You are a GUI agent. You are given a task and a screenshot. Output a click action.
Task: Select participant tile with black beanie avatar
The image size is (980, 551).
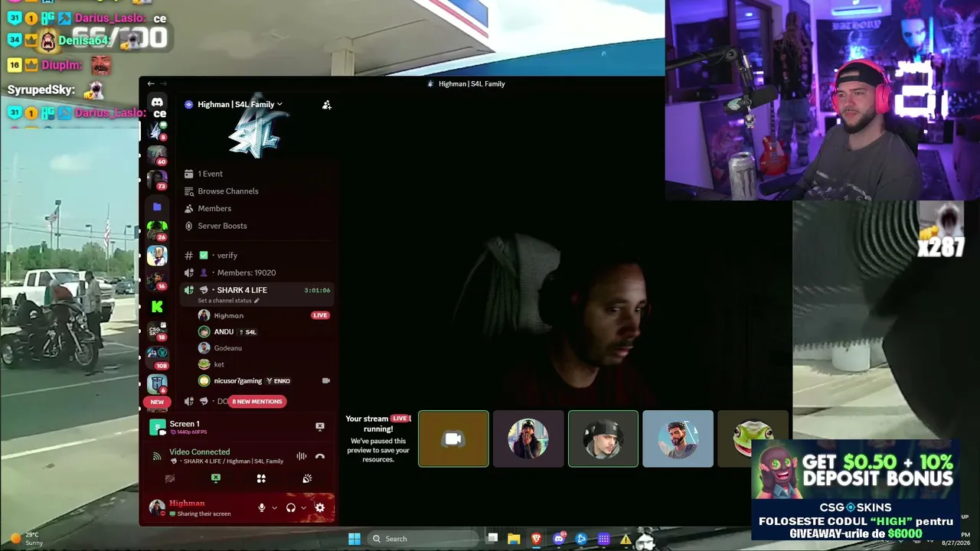pos(603,439)
